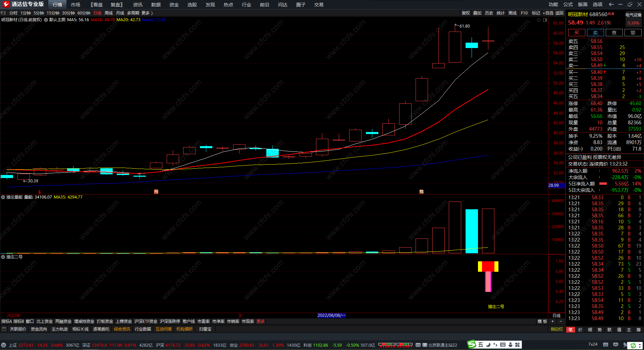Open the Sogou soft keyboard icon

(x=503, y=345)
